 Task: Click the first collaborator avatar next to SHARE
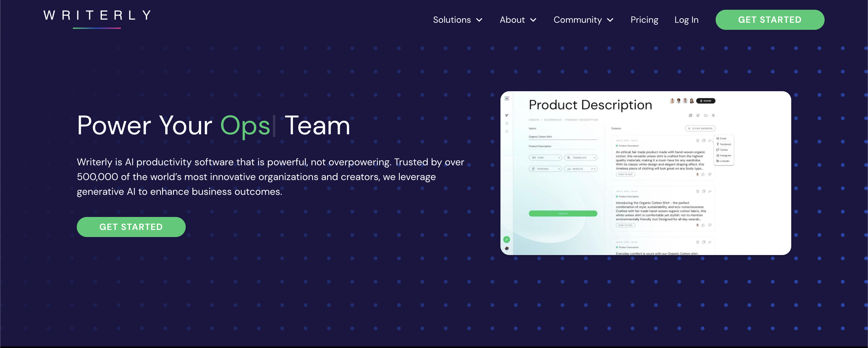point(672,101)
